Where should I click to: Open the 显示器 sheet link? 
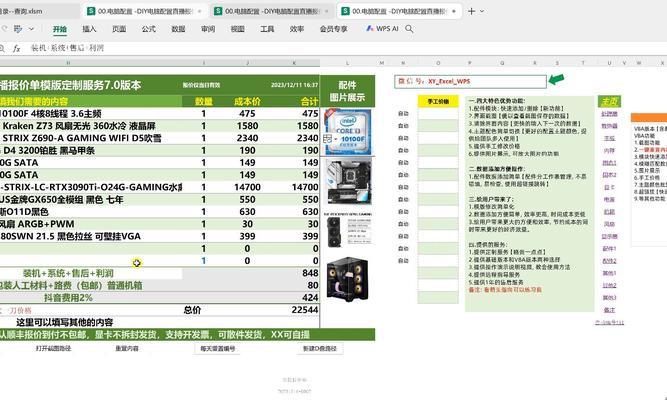tap(609, 236)
